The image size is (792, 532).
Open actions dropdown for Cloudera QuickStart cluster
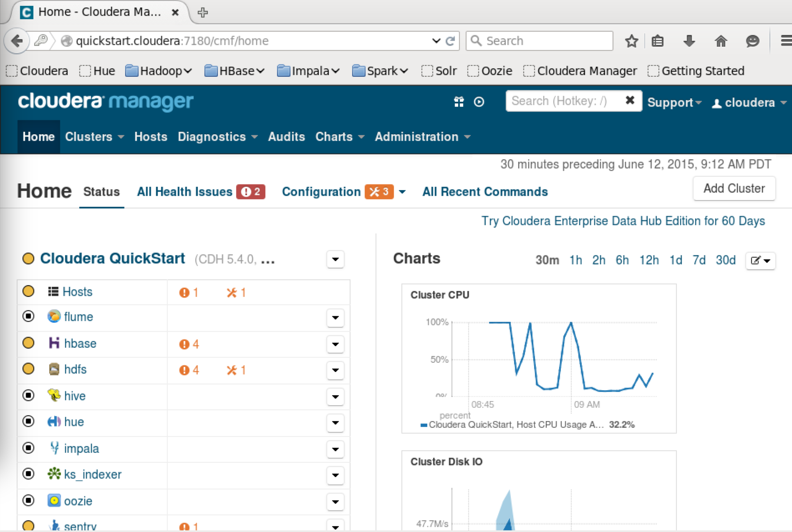(335, 259)
